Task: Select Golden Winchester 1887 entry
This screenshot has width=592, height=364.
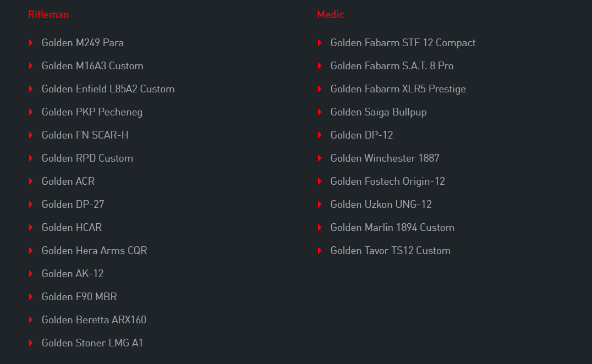Action: tap(385, 158)
